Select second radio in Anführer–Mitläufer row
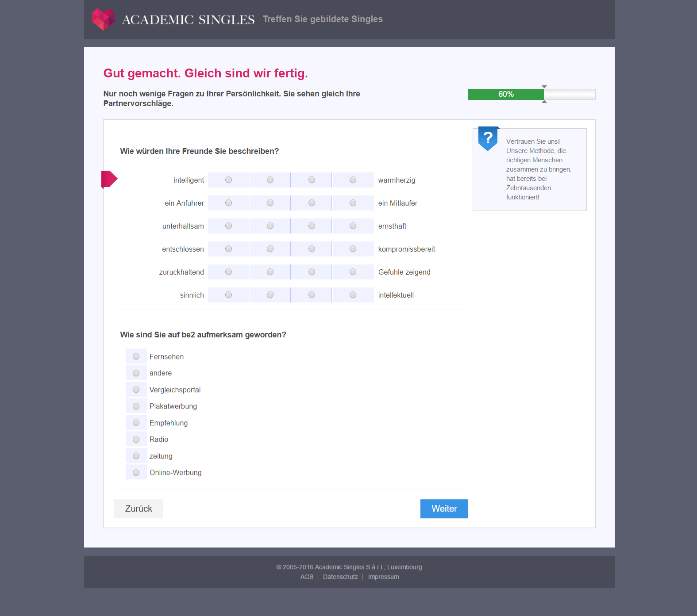The image size is (697, 616). (270, 203)
